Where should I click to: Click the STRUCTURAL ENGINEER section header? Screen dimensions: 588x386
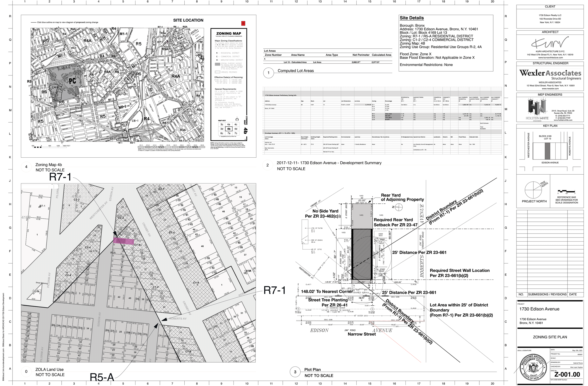pyautogui.click(x=550, y=64)
